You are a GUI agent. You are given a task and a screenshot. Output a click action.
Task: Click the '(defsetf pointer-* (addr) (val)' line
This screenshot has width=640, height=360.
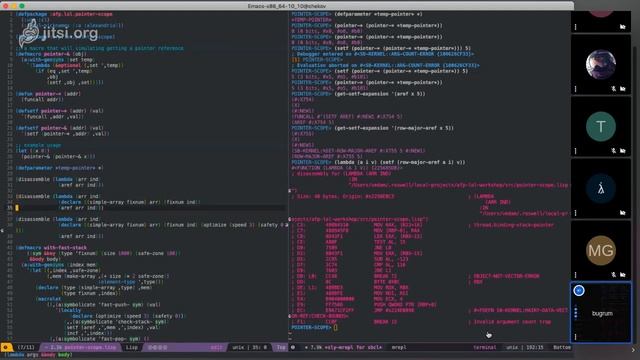(60, 111)
